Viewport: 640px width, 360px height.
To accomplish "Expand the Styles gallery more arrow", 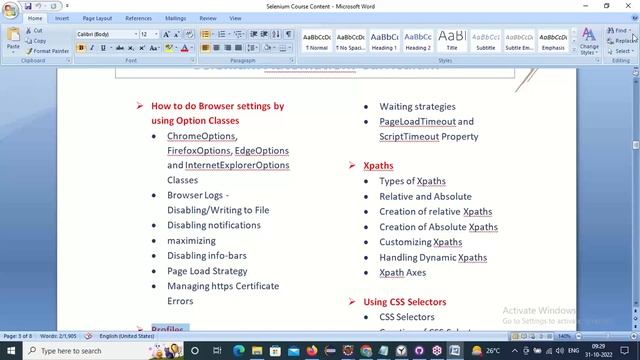I will pyautogui.click(x=573, y=50).
